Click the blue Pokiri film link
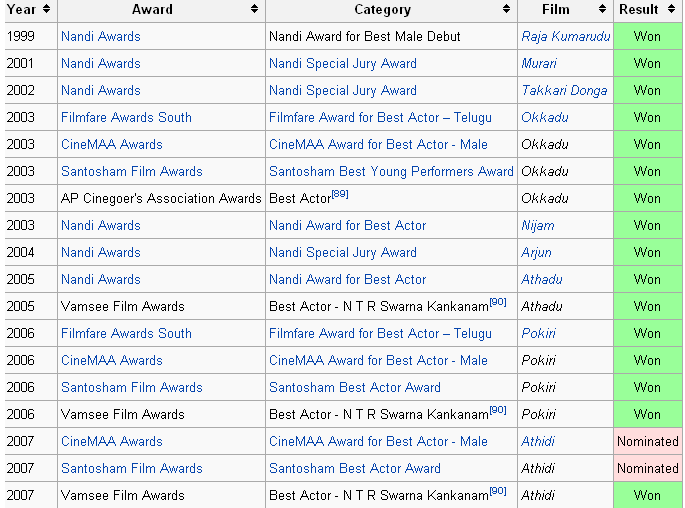The image size is (685, 508). click(538, 334)
